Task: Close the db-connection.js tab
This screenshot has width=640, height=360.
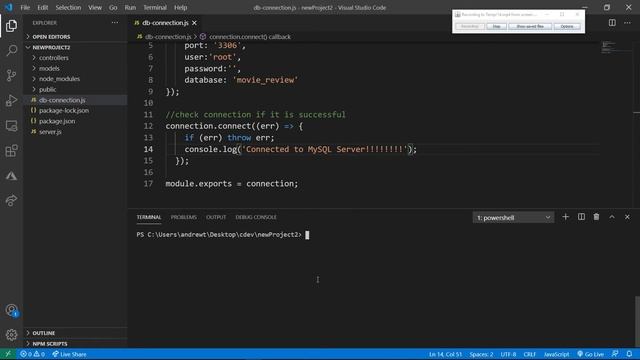Action: point(194,23)
